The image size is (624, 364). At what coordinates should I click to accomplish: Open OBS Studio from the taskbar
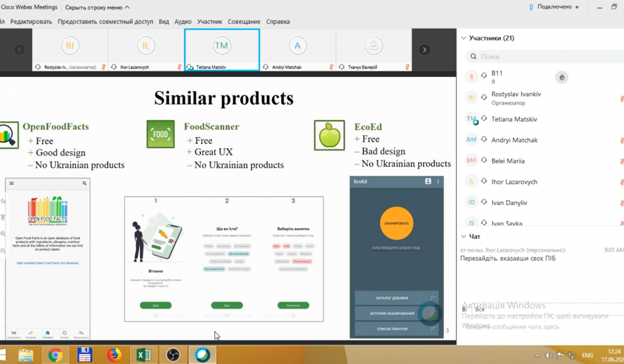[x=173, y=355]
